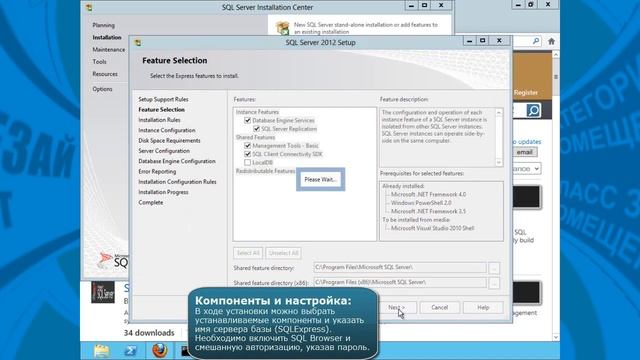Click the browser address search magnifier icon
Image resolution: width=640 pixels, height=360 pixels.
pos(536,41)
